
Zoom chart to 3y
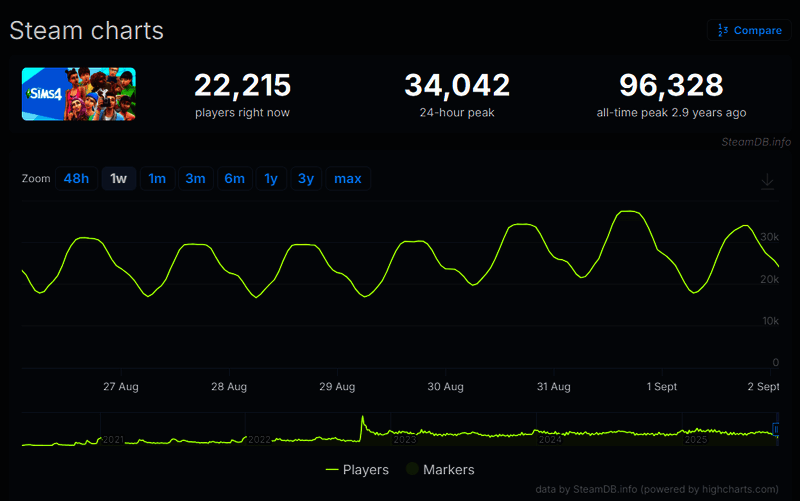click(x=305, y=179)
